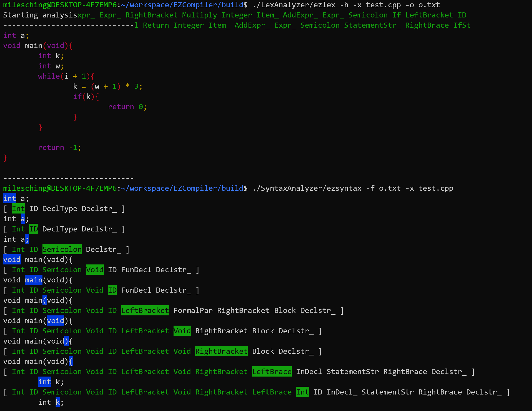Screen dimensions: 532x411
Task: Click the 'if(k){' line
Action: [86, 97]
